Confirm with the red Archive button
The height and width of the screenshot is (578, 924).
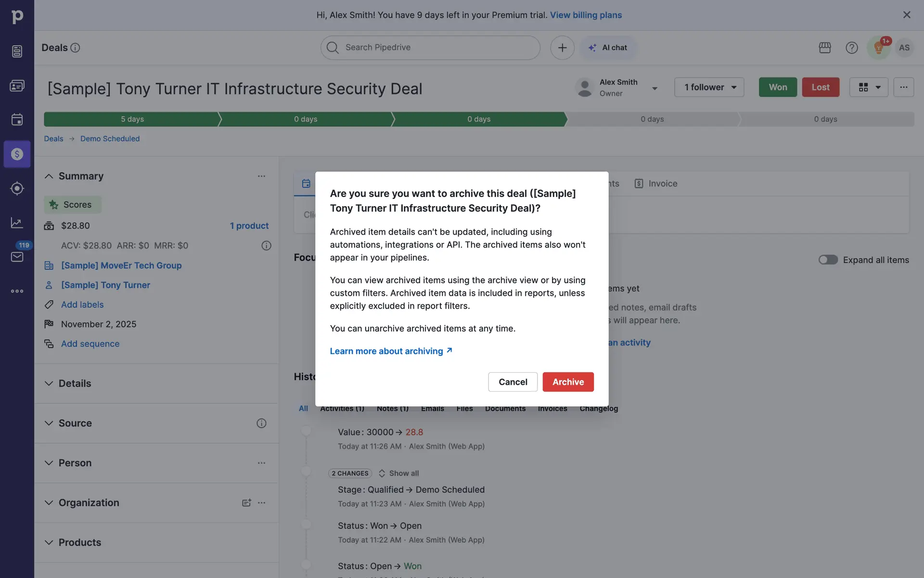click(x=568, y=382)
